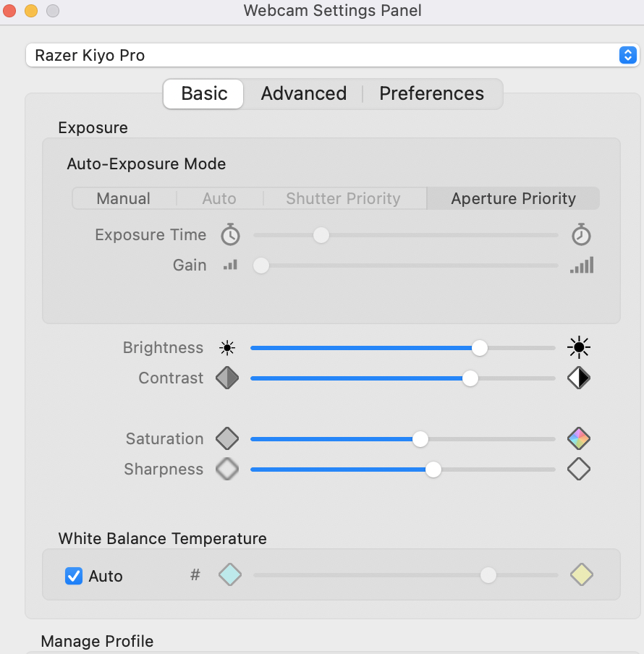Uncheck the Auto white balance checkbox

tap(73, 576)
